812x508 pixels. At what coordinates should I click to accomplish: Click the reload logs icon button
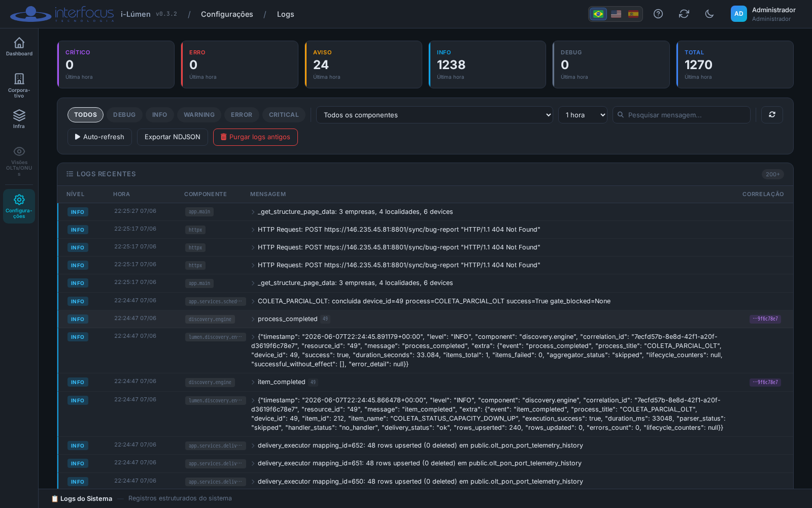[772, 115]
